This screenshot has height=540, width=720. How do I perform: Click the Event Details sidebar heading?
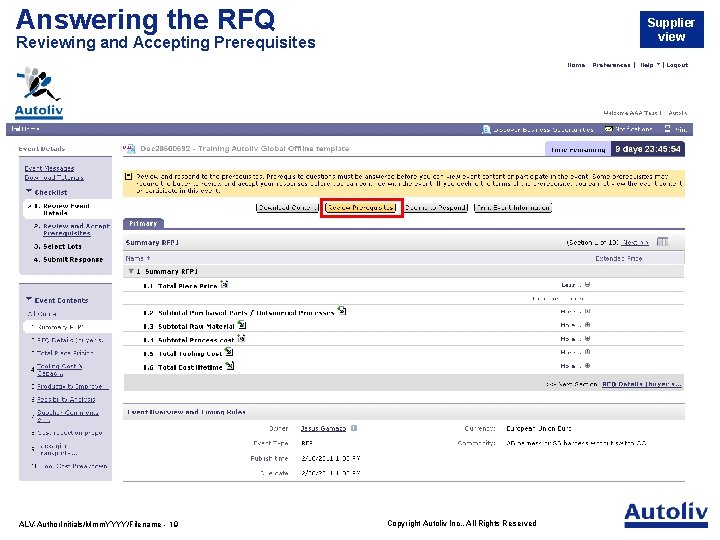42,149
